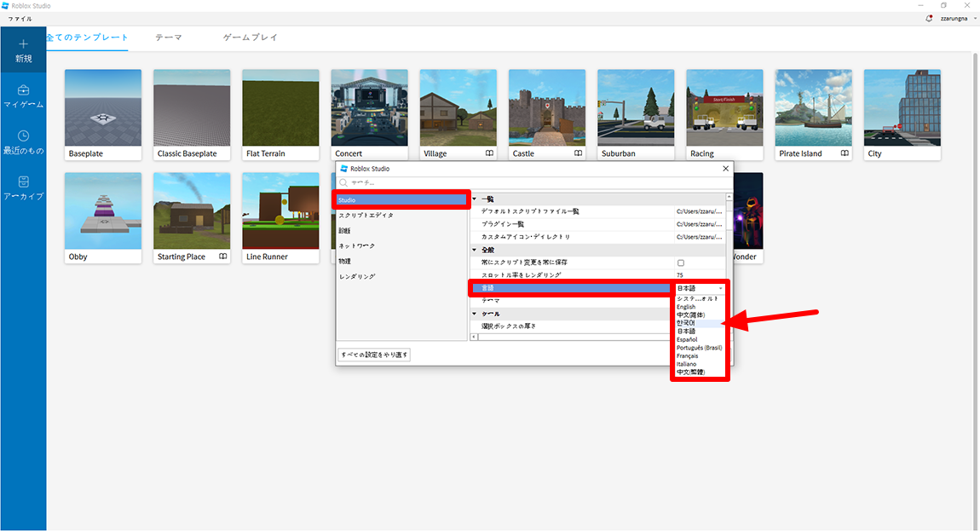This screenshot has width=980, height=531.
Task: Click the デフォルトスクリプトファイル一覧 path value
Action: click(700, 211)
